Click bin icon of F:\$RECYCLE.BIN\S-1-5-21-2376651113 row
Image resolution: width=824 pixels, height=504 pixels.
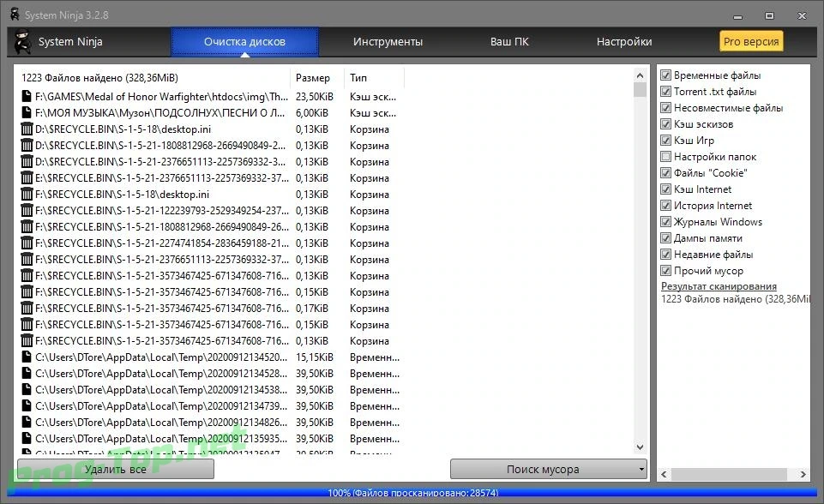click(27, 259)
